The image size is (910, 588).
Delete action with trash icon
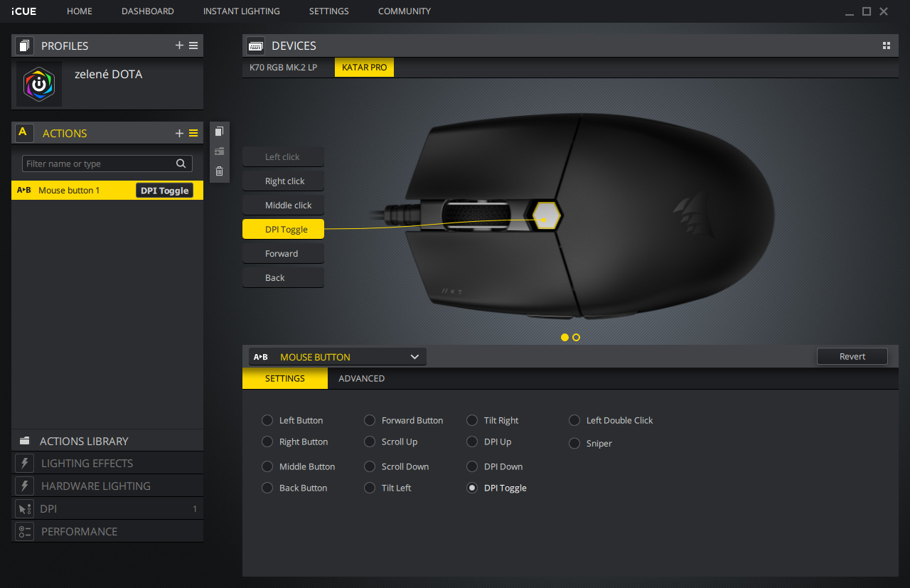pos(220,171)
